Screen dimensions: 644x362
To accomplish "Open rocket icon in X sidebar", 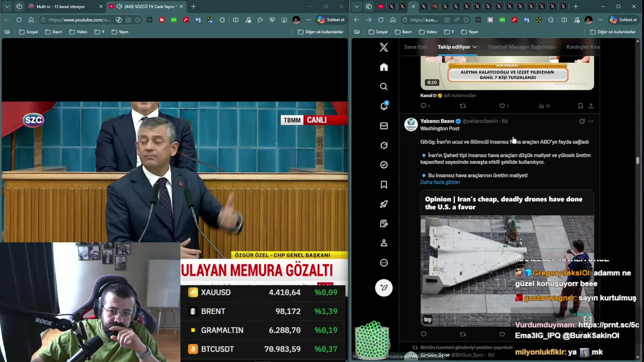I will pyautogui.click(x=384, y=204).
